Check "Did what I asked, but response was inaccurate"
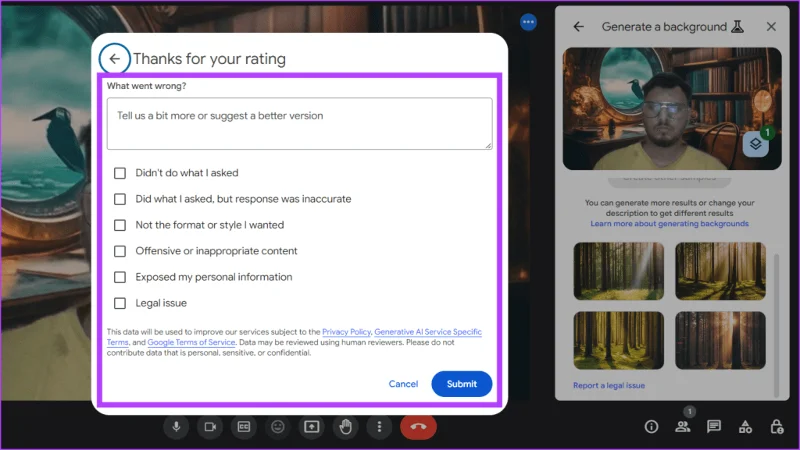This screenshot has width=800, height=450. pos(120,199)
